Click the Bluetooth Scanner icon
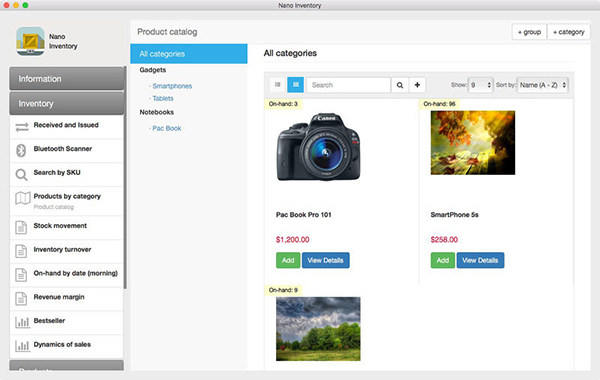This screenshot has height=380, width=600. [x=21, y=150]
